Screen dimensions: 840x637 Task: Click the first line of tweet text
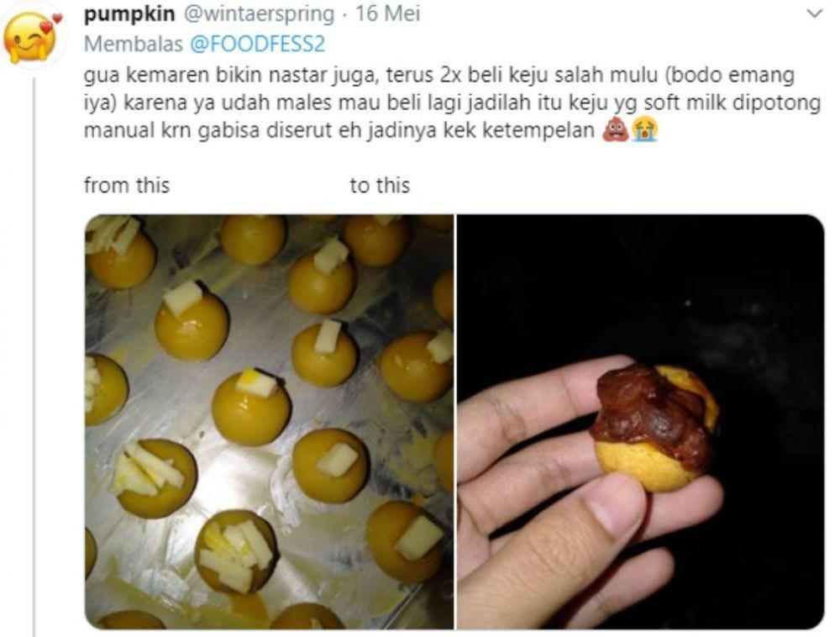point(439,75)
